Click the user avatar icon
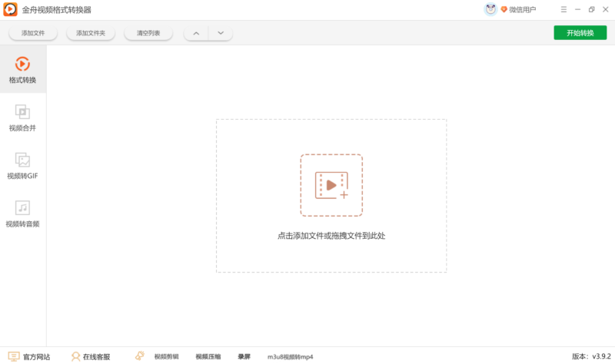The height and width of the screenshot is (364, 615). (490, 9)
